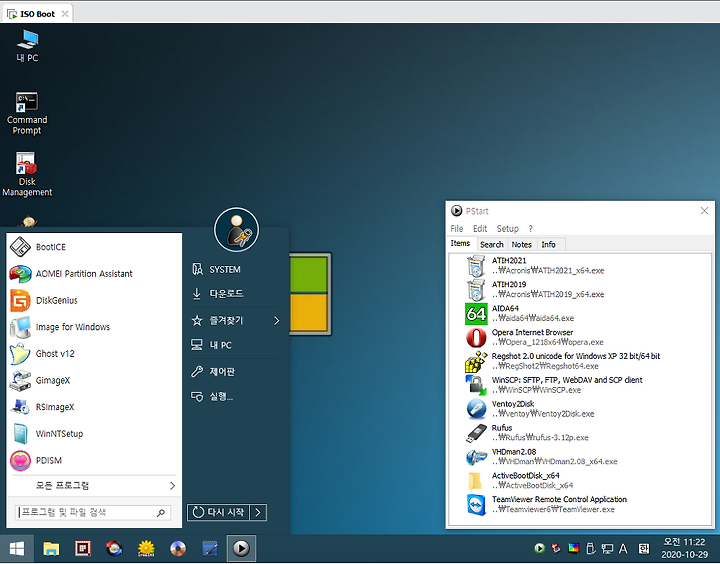
Task: Open AOMEI Partition Assistant
Action: 94,274
